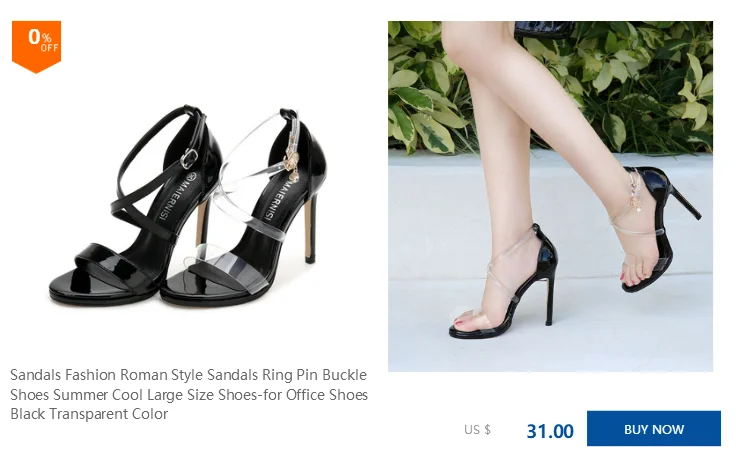The width and height of the screenshot is (738, 475).
Task: Click the "Black Transparent Color" line of the title
Action: click(x=89, y=414)
